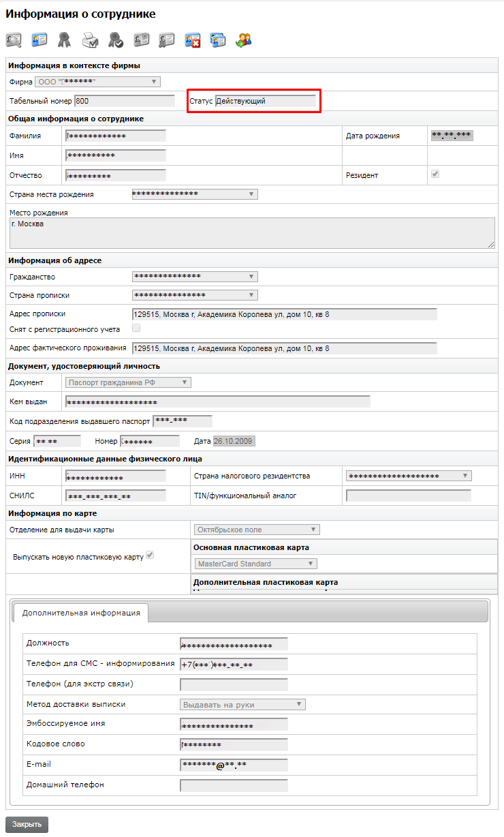Click the Телефон (для экстр связи) field
This screenshot has width=504, height=837.
click(234, 684)
